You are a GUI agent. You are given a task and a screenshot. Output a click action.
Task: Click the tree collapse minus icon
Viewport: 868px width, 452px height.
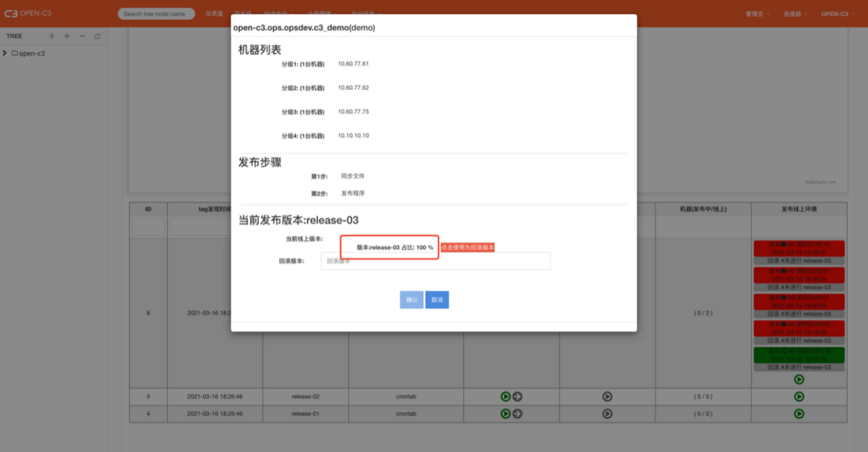pyautogui.click(x=82, y=36)
